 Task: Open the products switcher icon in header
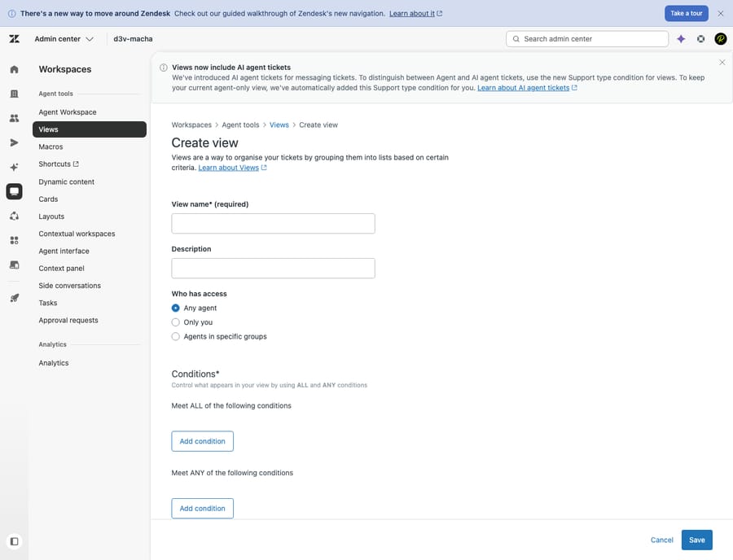click(x=700, y=39)
